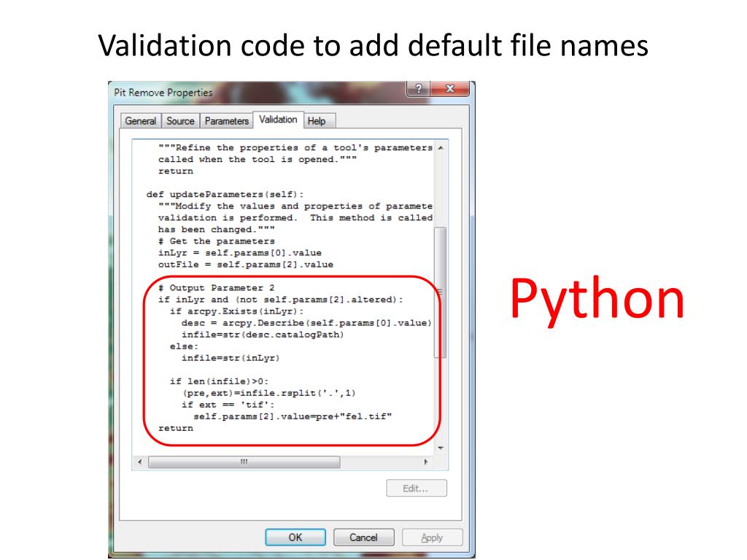747x560 pixels.
Task: Click the Edit... button
Action: 416,488
